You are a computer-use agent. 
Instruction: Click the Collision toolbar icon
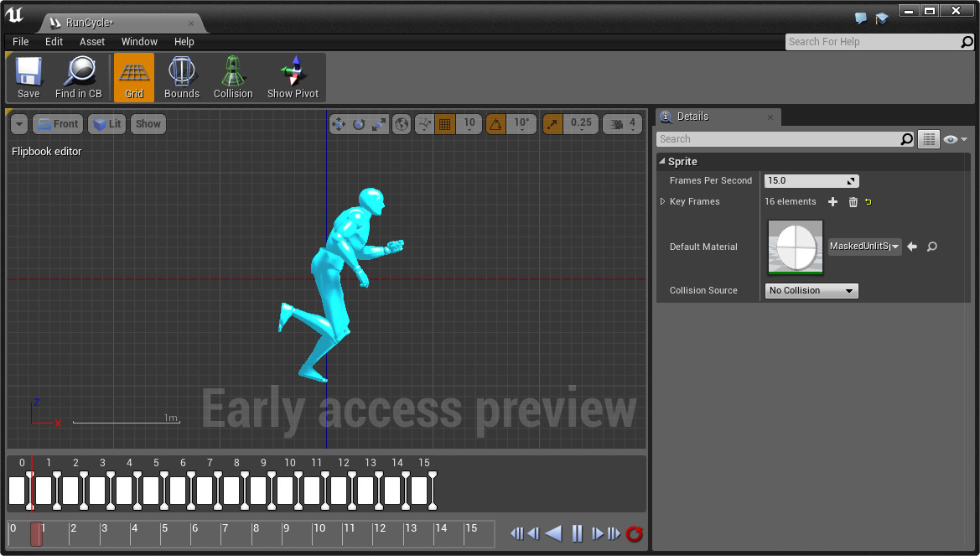(233, 77)
